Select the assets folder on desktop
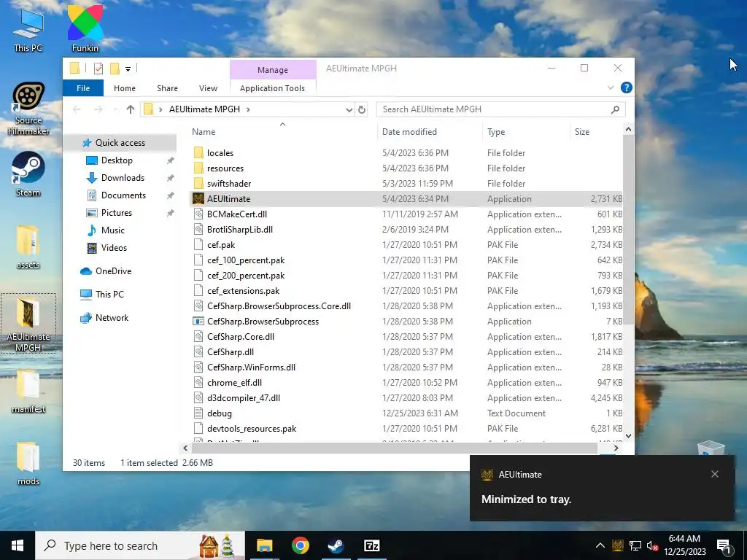747x560 pixels. coord(28,246)
